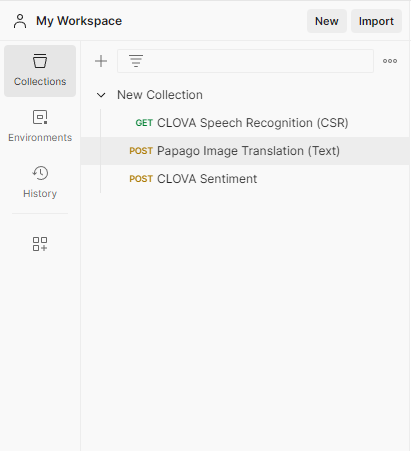Click the green GET method badge
Viewport: 411px width, 451px height.
144,123
